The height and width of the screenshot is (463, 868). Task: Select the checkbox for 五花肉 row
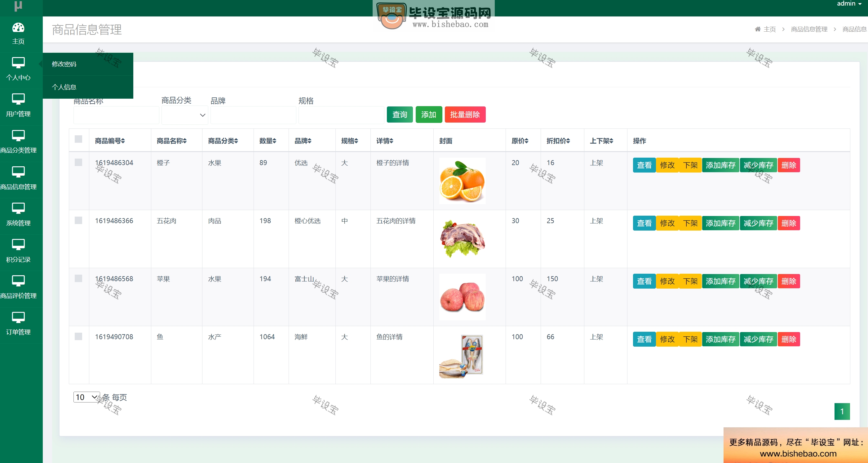click(x=78, y=221)
